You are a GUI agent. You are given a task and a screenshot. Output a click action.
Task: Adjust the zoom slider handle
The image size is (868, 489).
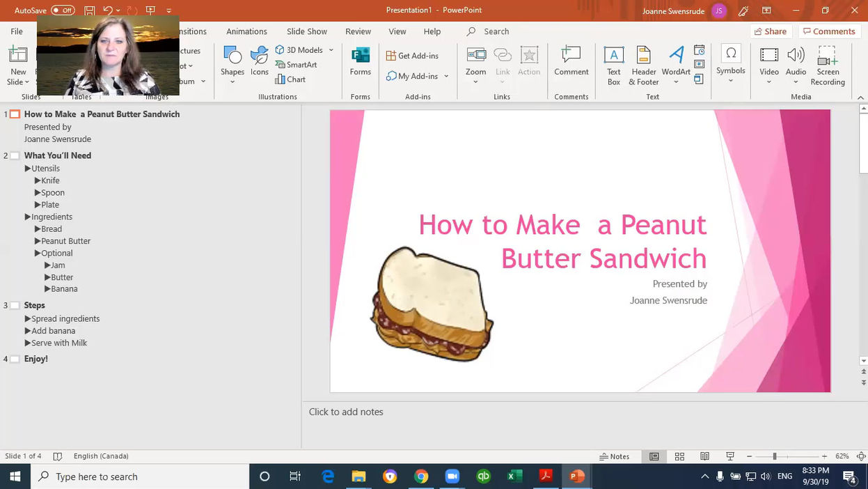pos(775,456)
